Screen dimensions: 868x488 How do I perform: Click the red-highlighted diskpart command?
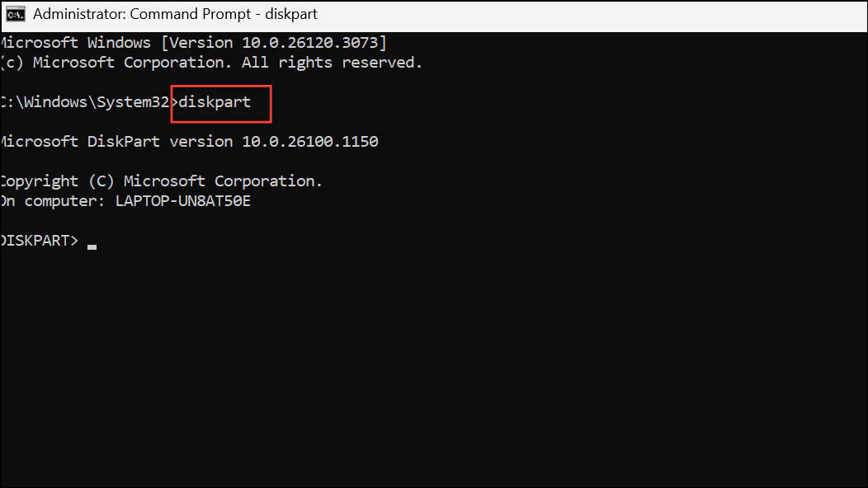215,102
